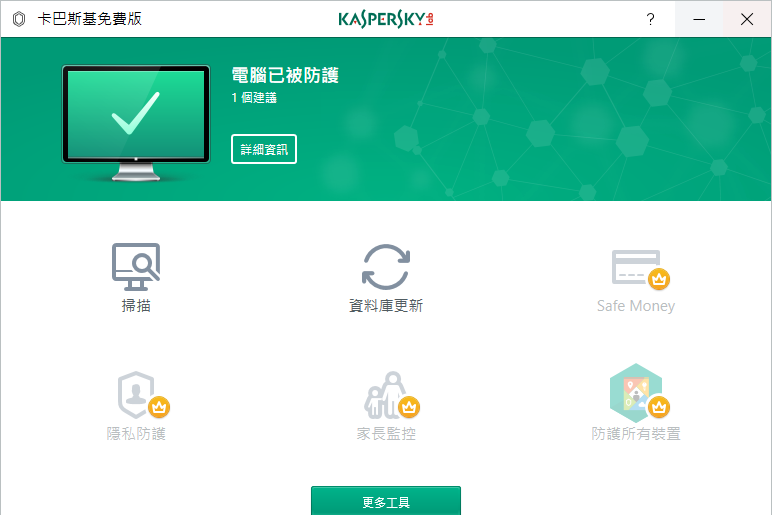
Task: Open Protect all devices (防護所有裝置) icon
Action: (639, 392)
